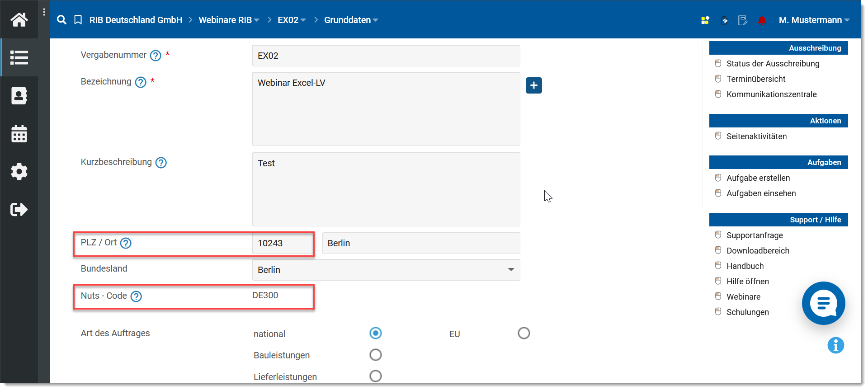Select the Bauleistungen radio button

(x=375, y=355)
